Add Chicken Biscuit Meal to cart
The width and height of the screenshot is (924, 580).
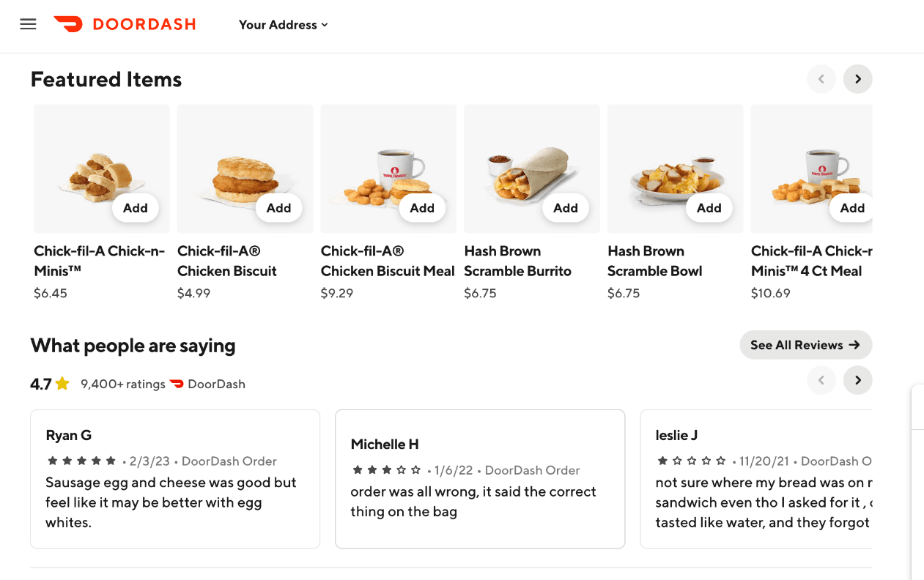[422, 208]
